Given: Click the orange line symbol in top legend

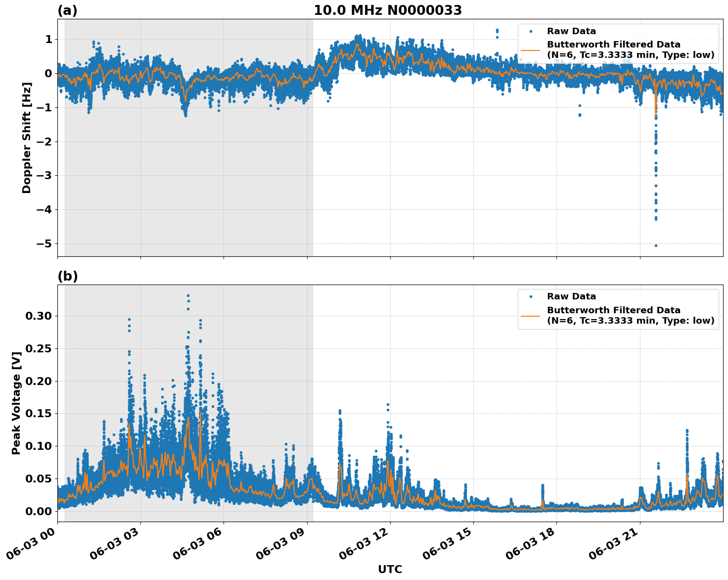Looking at the screenshot, I should pos(532,51).
